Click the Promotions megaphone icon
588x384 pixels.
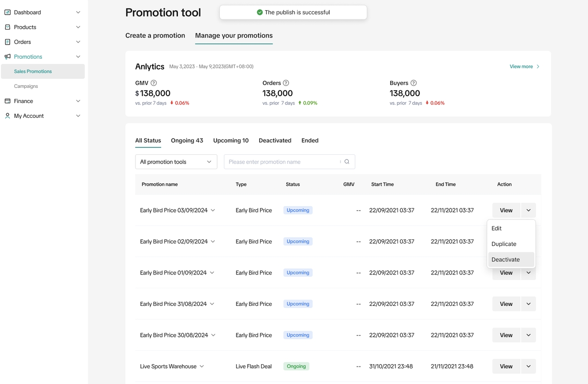(7, 57)
